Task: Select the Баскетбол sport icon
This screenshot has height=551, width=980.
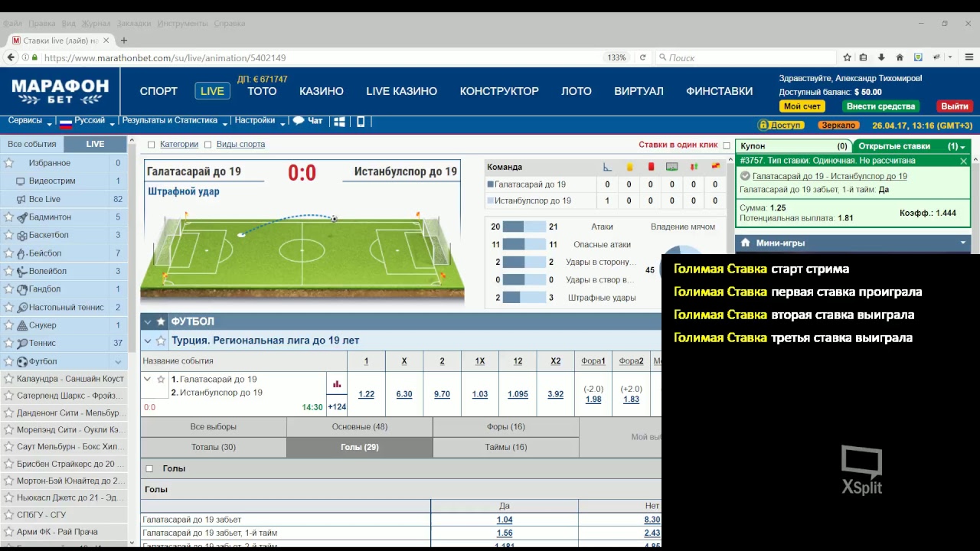Action: coord(22,236)
